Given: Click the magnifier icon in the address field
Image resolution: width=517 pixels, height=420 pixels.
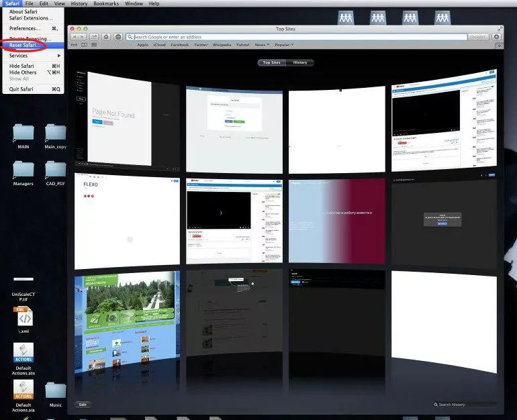Looking at the screenshot, I should click(130, 37).
